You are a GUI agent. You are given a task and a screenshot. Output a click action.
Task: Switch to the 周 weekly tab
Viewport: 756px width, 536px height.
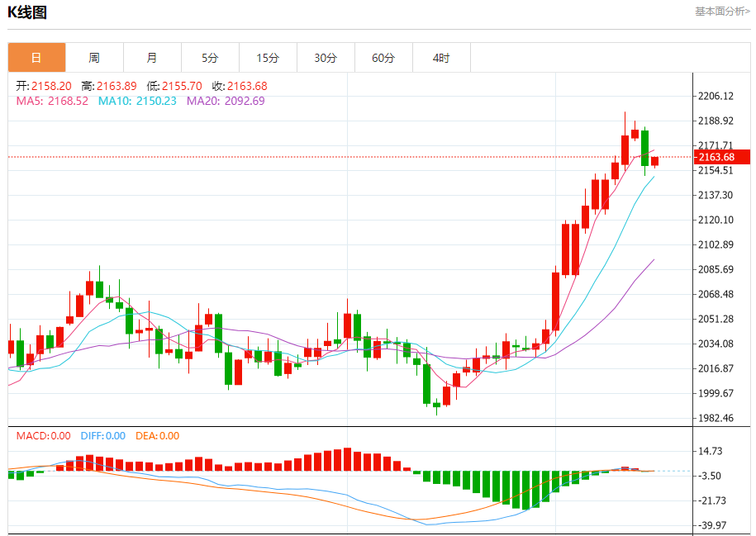[x=94, y=58]
